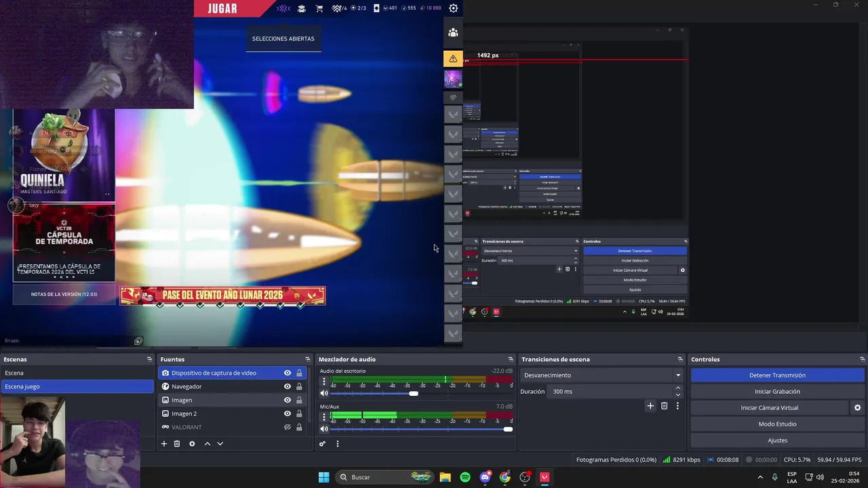The width and height of the screenshot is (868, 488).
Task: Move source down with arrow icon
Action: click(220, 444)
